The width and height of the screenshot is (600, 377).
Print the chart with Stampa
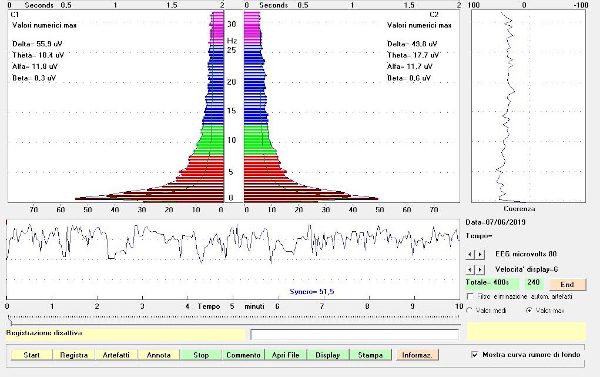370,355
